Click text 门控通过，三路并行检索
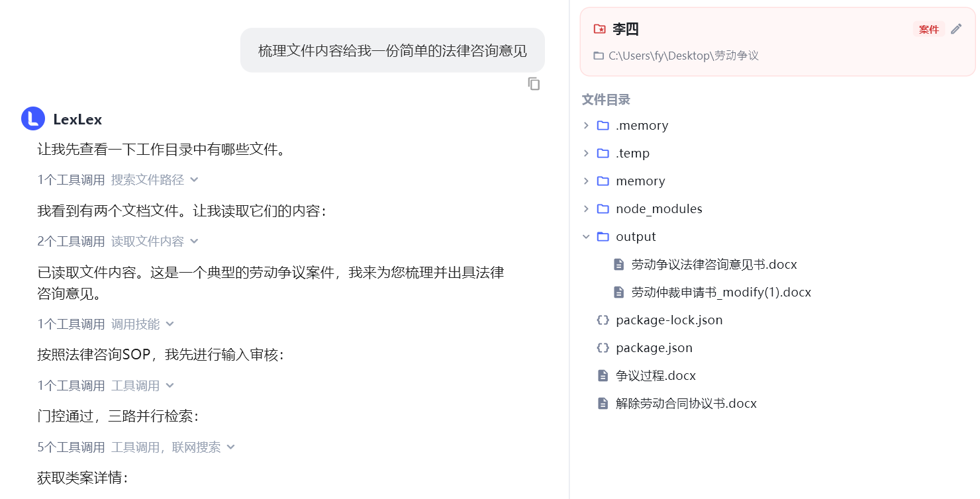The height and width of the screenshot is (499, 980). 118,416
